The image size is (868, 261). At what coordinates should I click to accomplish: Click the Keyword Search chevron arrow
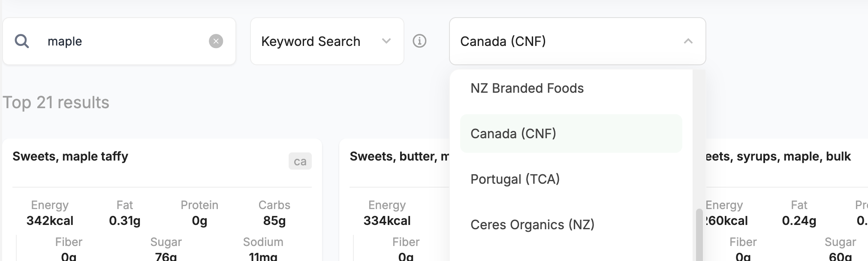click(386, 41)
